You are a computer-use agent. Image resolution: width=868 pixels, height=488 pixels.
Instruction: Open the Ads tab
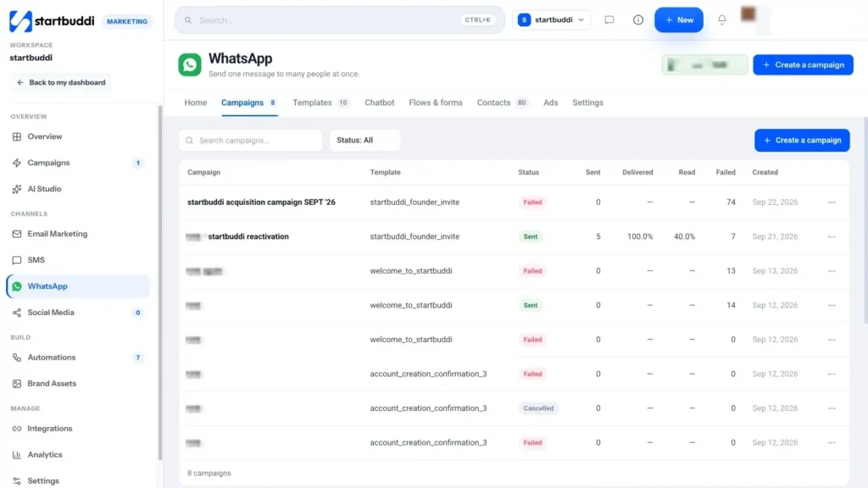coord(551,103)
